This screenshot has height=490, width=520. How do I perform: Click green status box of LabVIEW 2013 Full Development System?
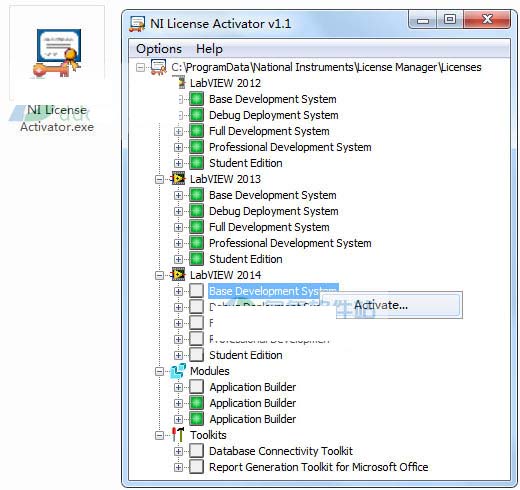(x=196, y=227)
